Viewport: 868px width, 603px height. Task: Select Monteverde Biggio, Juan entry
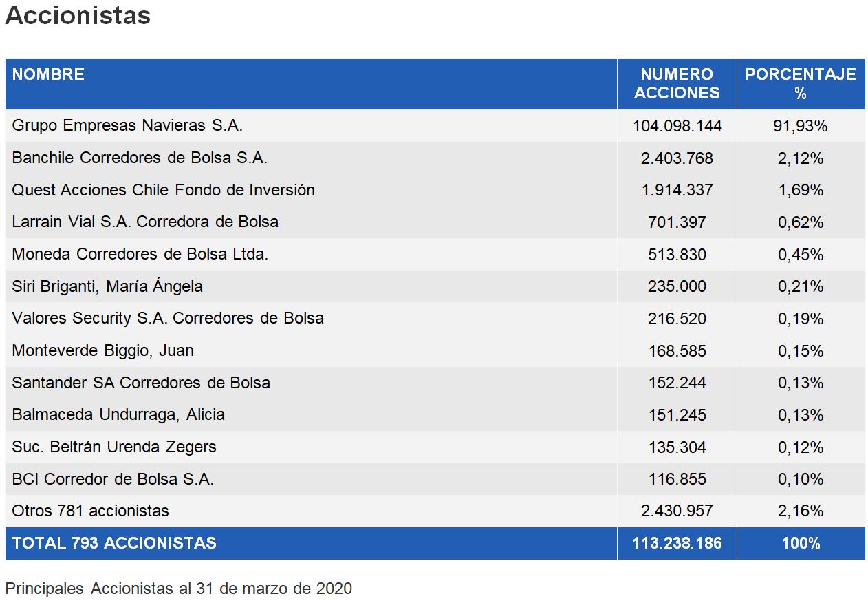pos(103,350)
